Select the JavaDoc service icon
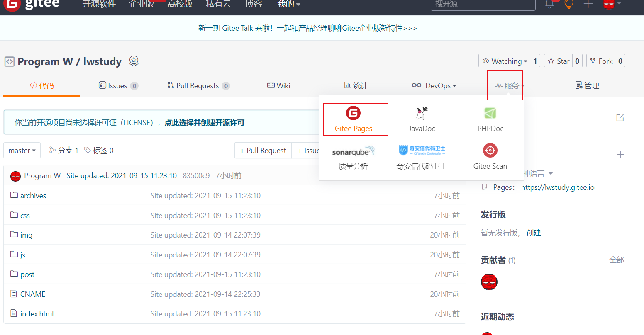The width and height of the screenshot is (644, 335). pos(422,118)
